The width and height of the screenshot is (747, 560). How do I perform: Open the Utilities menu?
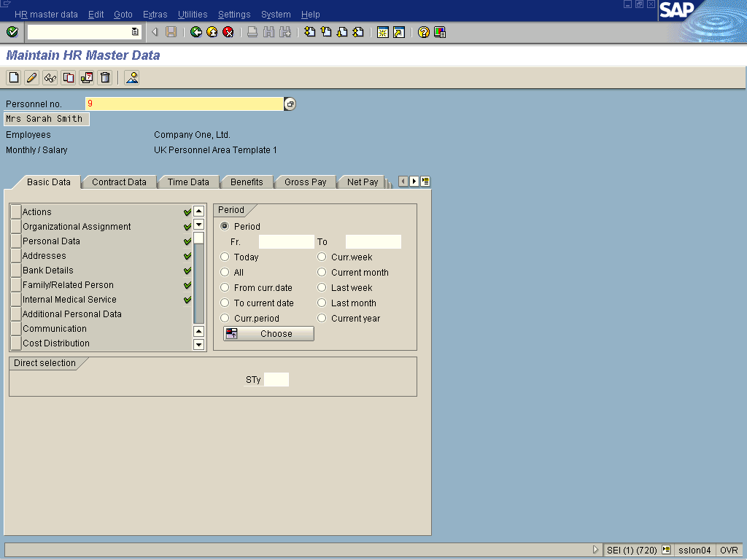[x=193, y=15]
